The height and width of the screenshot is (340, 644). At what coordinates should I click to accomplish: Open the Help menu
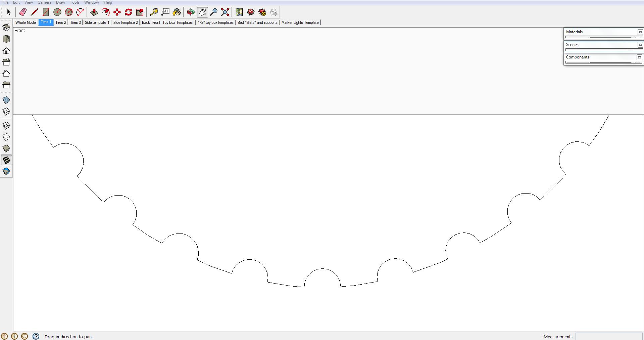tap(108, 2)
